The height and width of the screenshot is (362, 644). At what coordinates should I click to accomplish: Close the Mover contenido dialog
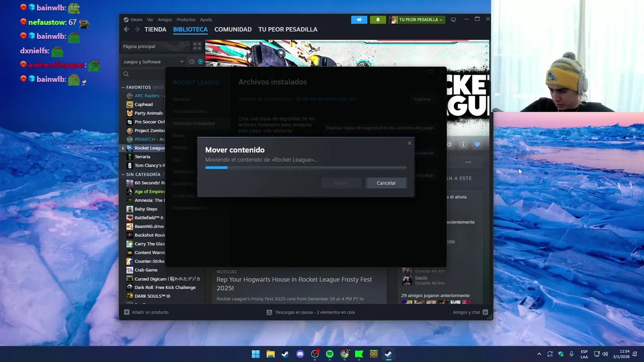(x=410, y=143)
